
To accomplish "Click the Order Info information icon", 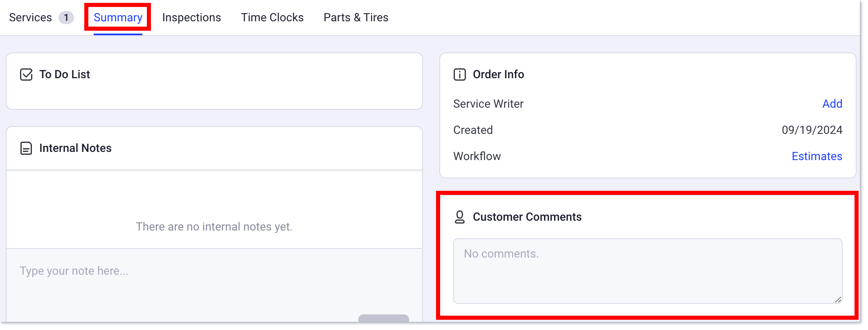I will click(x=460, y=75).
